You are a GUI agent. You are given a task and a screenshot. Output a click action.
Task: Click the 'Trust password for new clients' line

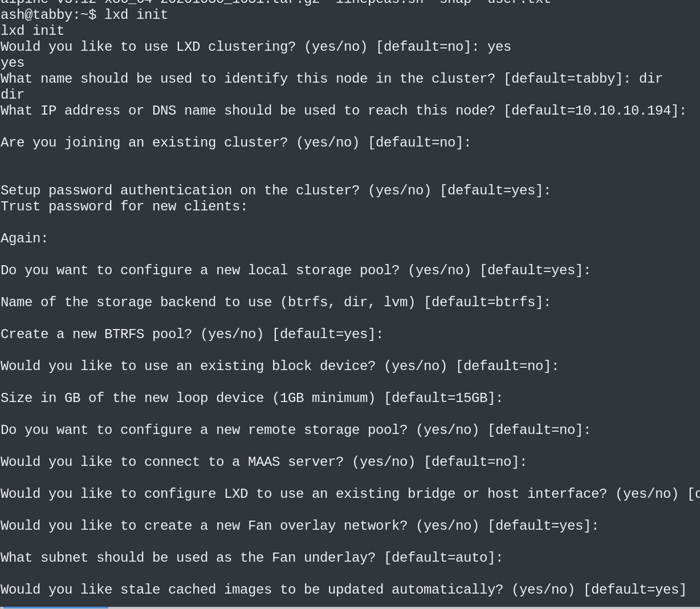pos(124,206)
